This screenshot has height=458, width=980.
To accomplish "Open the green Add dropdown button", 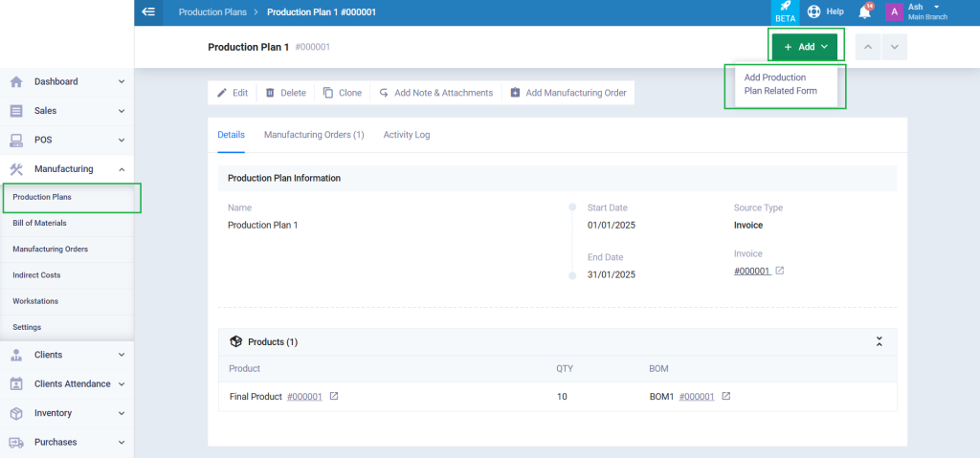I will (x=805, y=47).
